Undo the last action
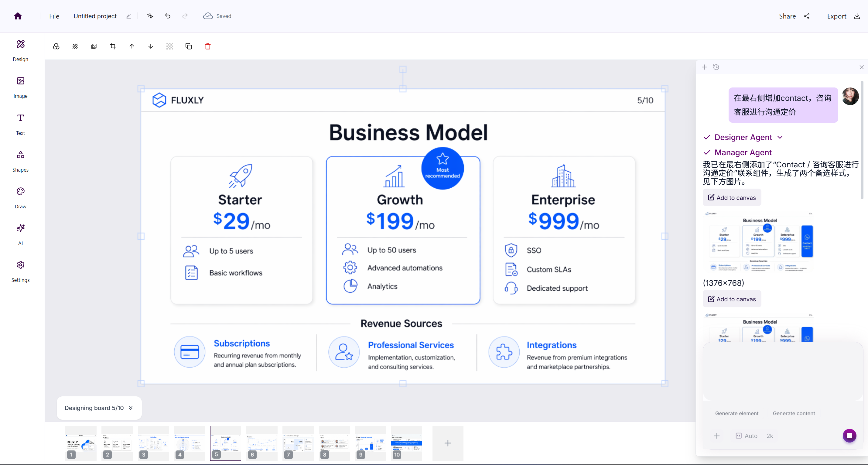This screenshot has height=465, width=868. pyautogui.click(x=167, y=16)
